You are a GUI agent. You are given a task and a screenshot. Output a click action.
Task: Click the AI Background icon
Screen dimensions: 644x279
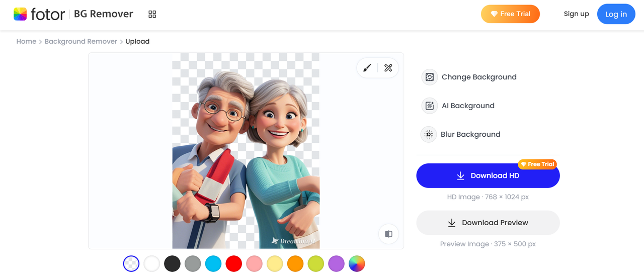pos(429,106)
